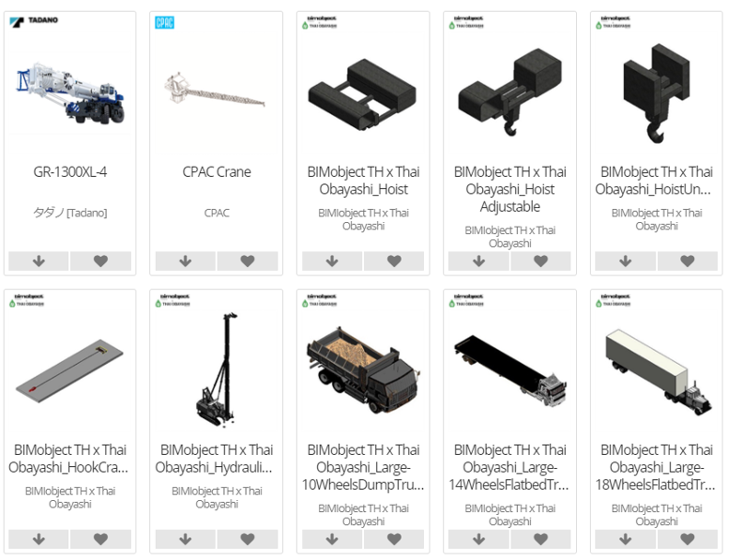Image resolution: width=729 pixels, height=560 pixels.
Task: Favorite the Obayashi_HookCra... item
Action: 100,539
